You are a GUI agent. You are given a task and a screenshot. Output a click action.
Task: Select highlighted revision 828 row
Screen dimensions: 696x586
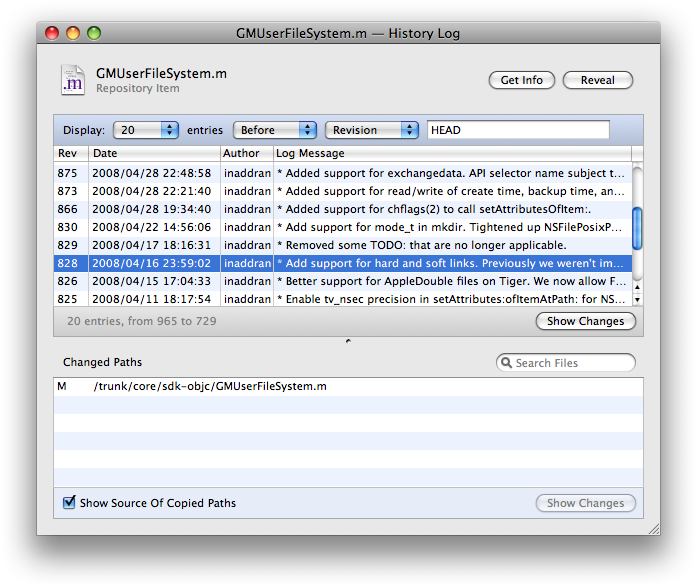pyautogui.click(x=343, y=263)
